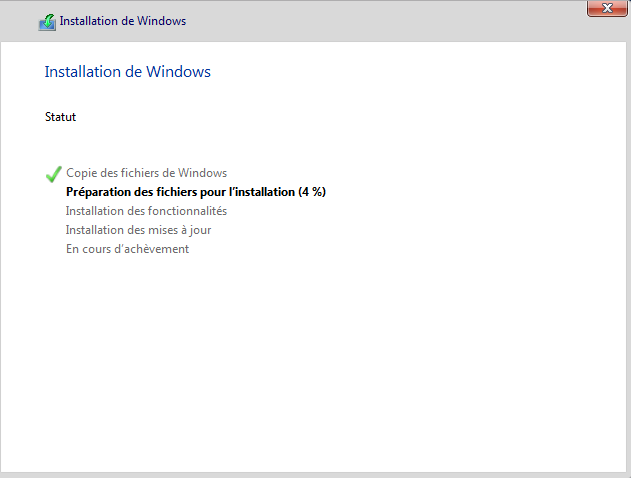Select the Copie des fichiers de Windows step
The width and height of the screenshot is (631, 478).
pos(146,173)
